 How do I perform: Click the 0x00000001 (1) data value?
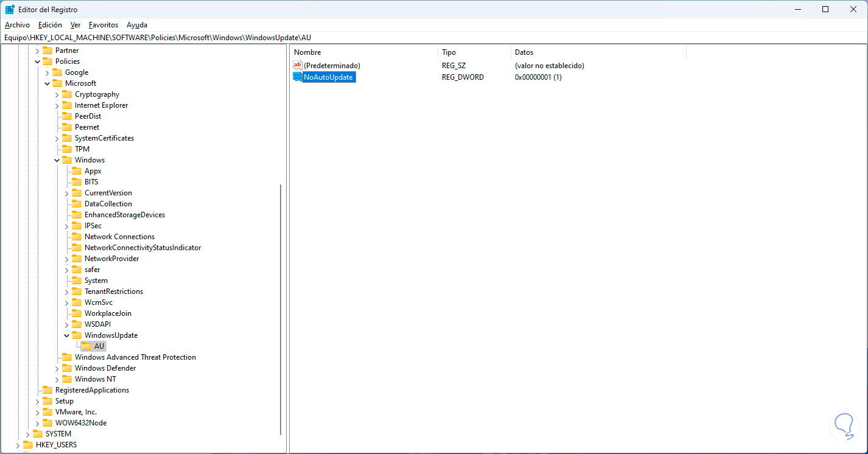tap(538, 77)
